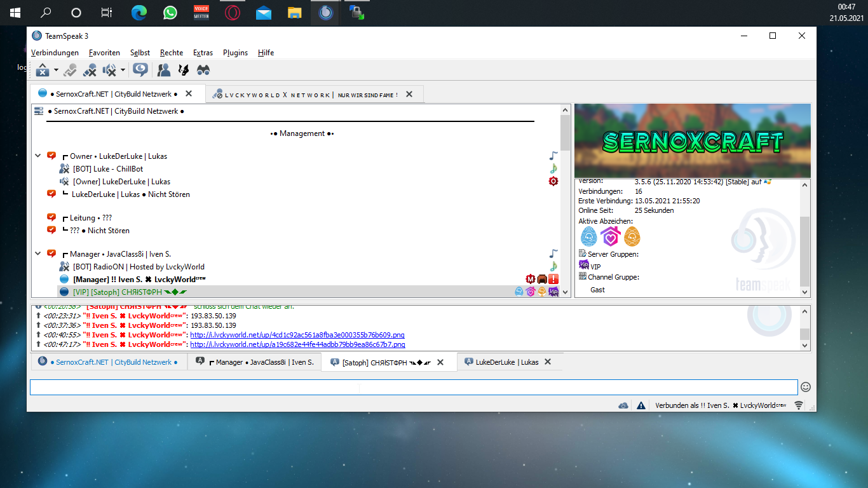Open the last lvckyworld.net link in chat
This screenshot has height=488, width=868.
pyautogui.click(x=297, y=344)
